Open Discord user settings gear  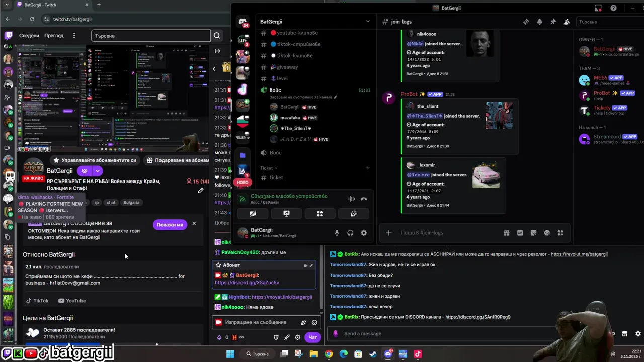click(364, 233)
